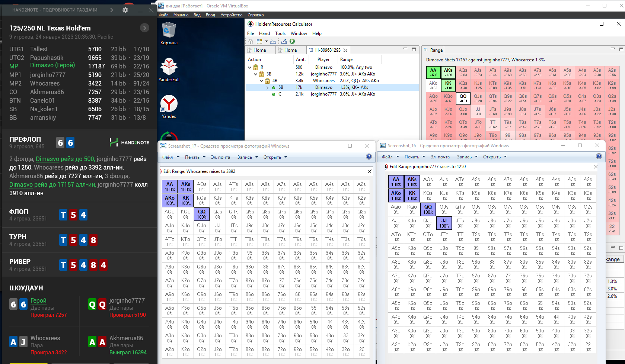Open VirtualBox Машина menu
This screenshot has height=364, width=625.
coord(181,15)
